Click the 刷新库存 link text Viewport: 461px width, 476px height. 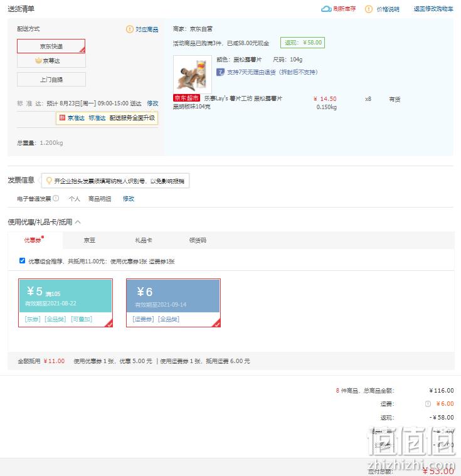tap(344, 9)
